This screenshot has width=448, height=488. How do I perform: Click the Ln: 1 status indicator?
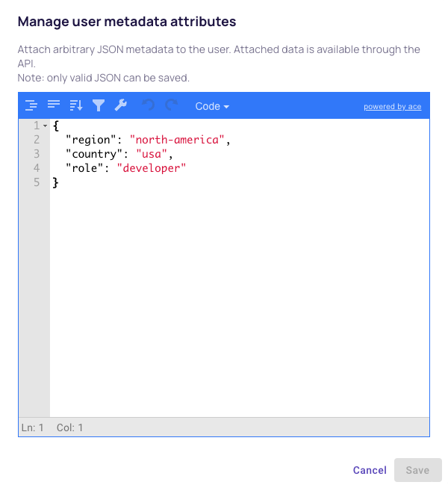[x=32, y=427]
